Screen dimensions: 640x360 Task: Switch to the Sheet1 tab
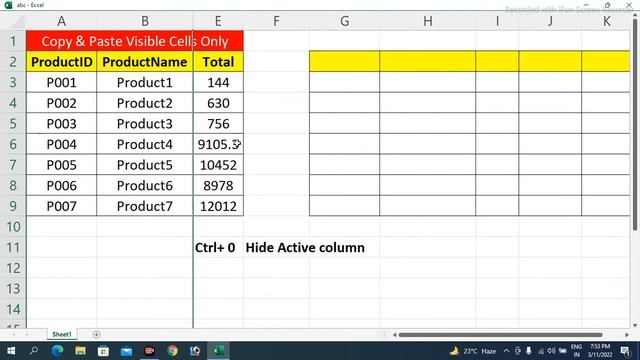point(62,334)
